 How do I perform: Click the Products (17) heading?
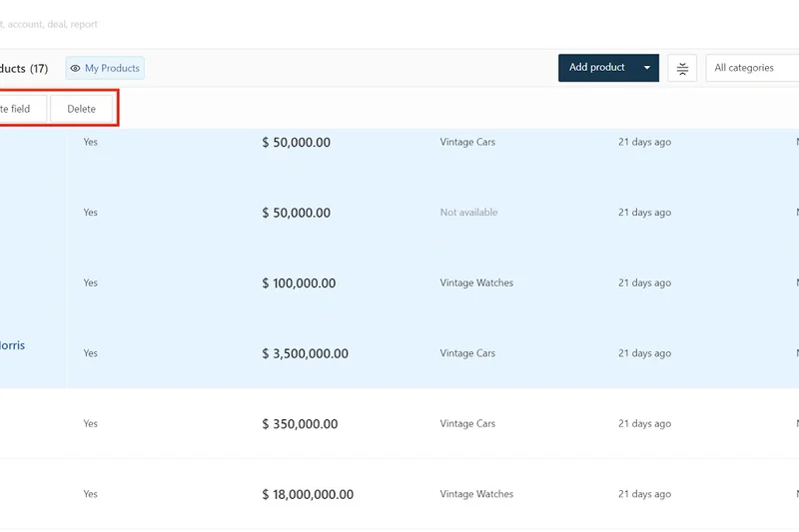(24, 69)
